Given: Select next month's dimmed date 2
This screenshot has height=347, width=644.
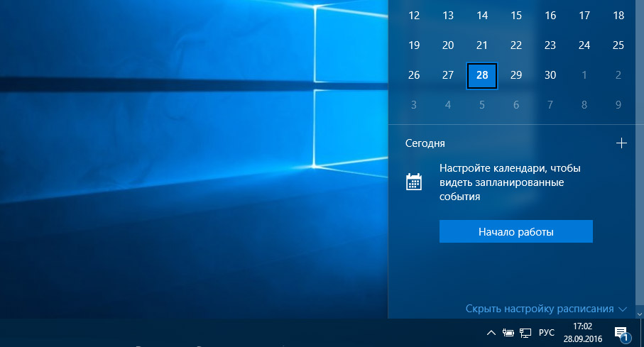Looking at the screenshot, I should 618,75.
